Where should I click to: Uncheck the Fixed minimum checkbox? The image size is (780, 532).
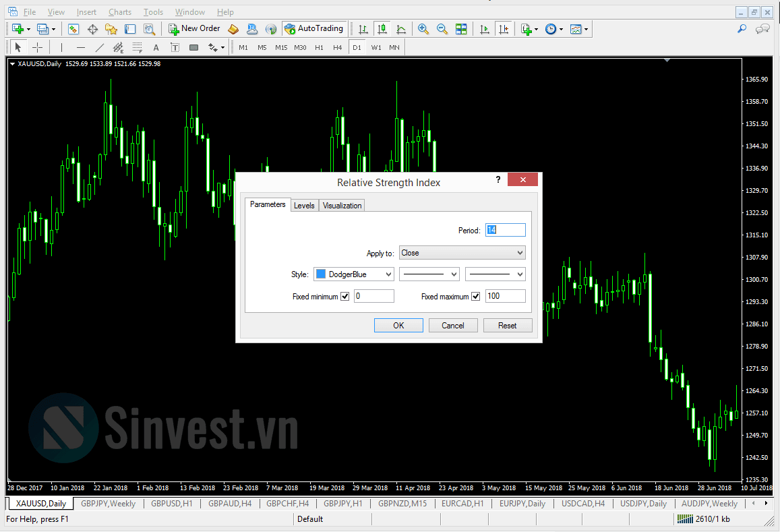pos(344,297)
